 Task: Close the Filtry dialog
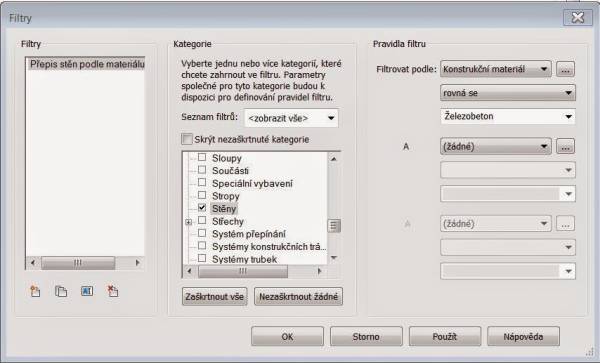pyautogui.click(x=577, y=17)
